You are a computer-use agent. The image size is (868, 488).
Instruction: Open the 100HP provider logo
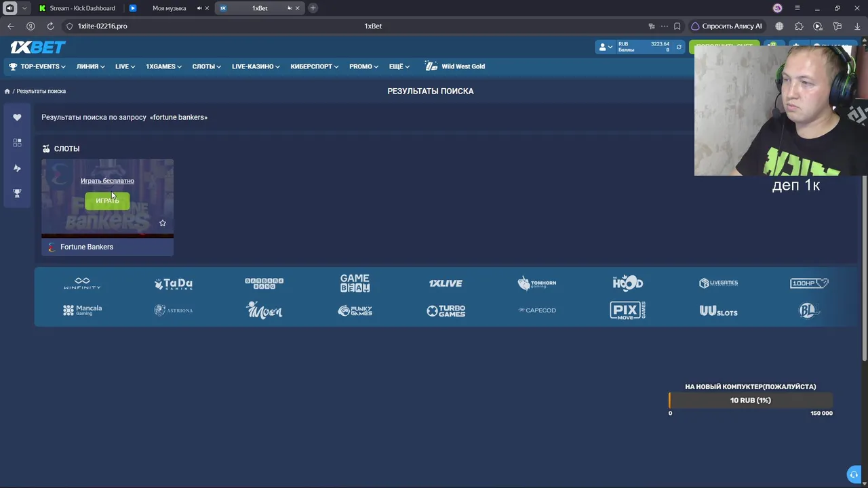click(x=809, y=283)
